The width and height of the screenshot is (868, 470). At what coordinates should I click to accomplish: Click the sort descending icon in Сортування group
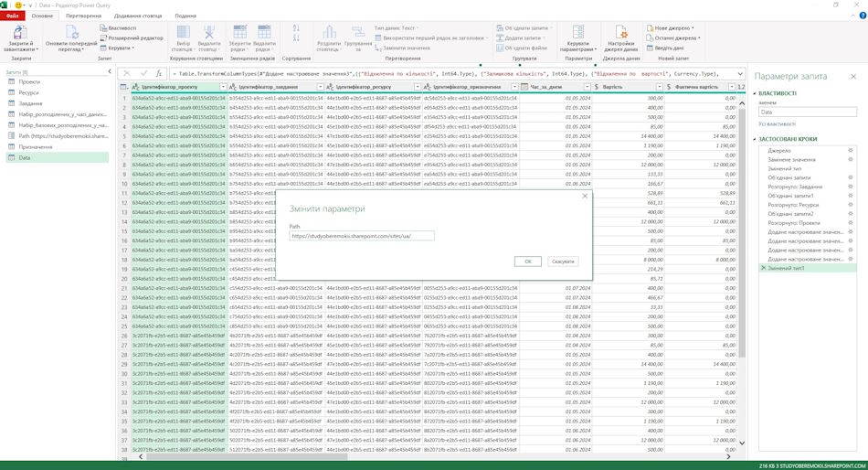point(296,37)
